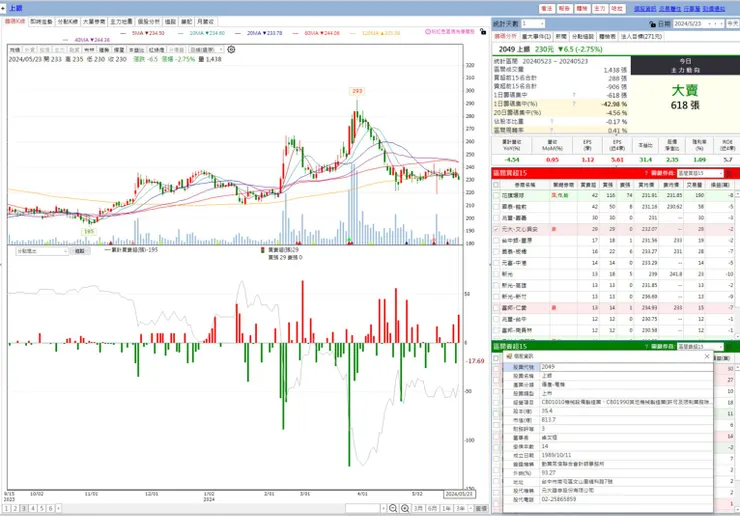Click the 大賣 618 張 main force text

click(685, 97)
